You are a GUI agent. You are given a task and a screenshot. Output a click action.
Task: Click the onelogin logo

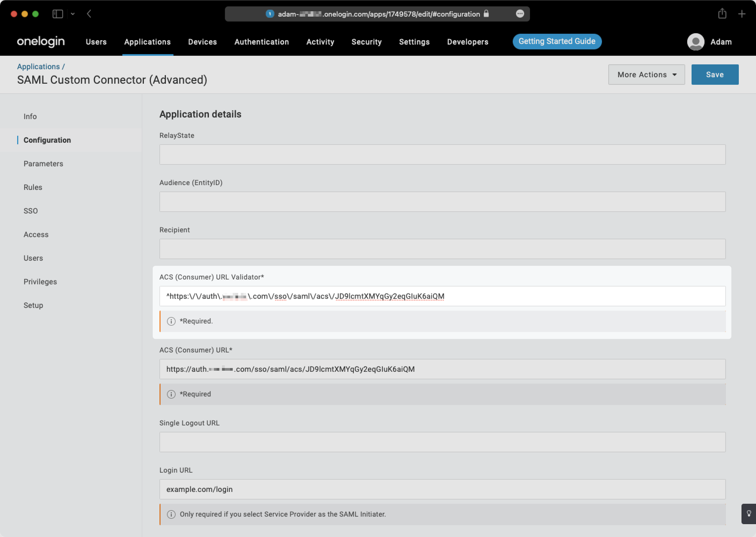pos(40,42)
